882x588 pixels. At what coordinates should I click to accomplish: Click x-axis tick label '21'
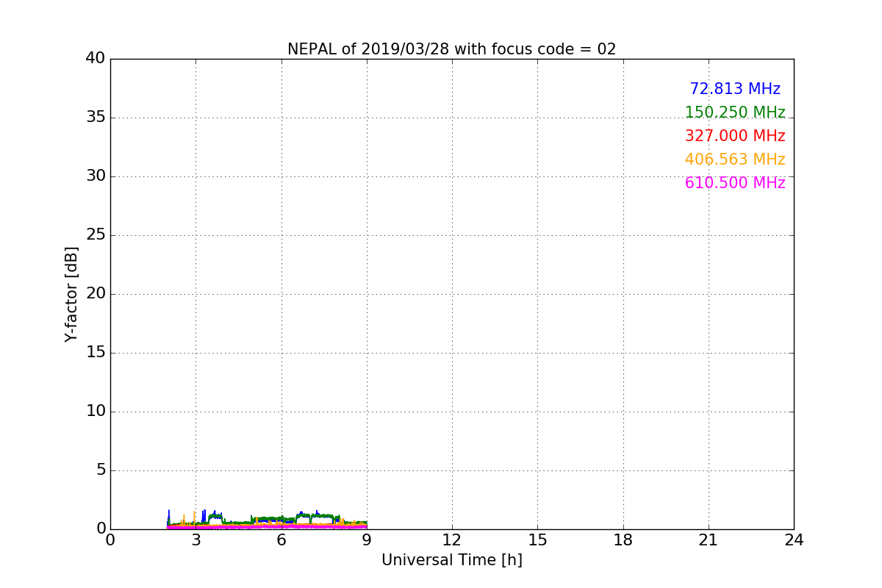(709, 540)
